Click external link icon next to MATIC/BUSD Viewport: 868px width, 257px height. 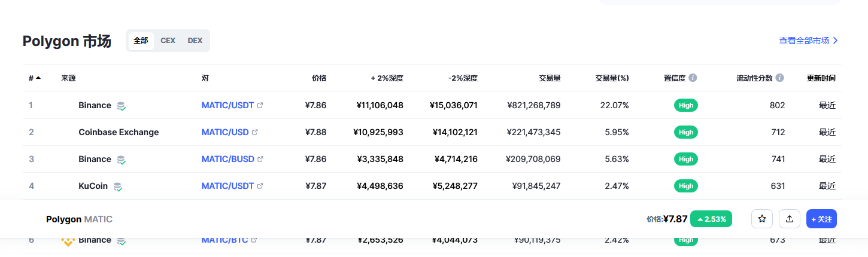(260, 159)
